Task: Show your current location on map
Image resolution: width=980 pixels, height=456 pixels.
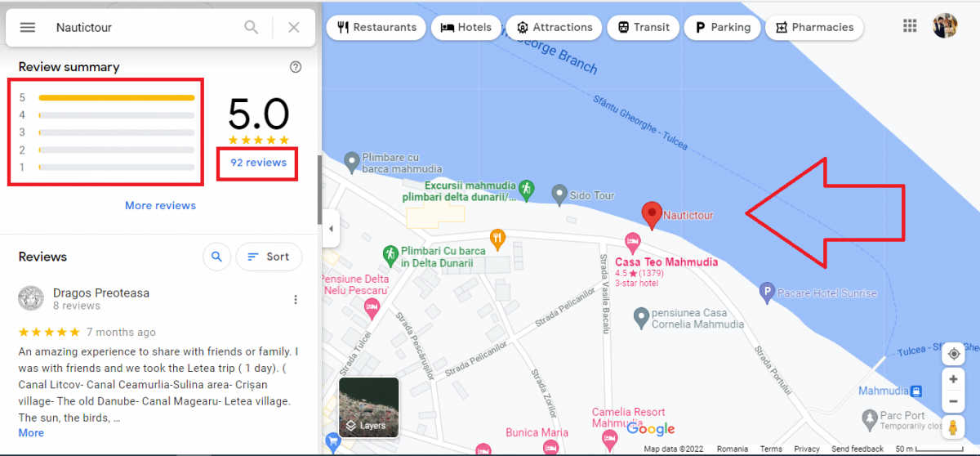Action: tap(952, 354)
